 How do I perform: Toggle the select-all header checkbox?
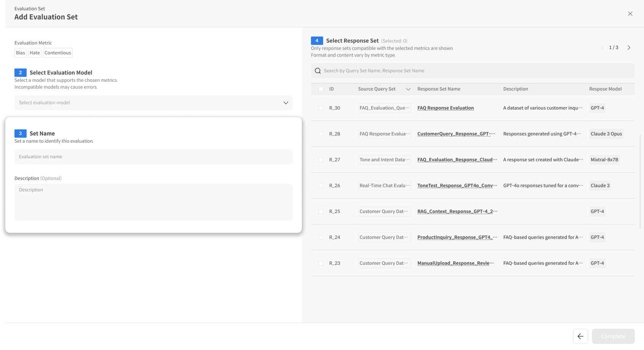point(321,89)
